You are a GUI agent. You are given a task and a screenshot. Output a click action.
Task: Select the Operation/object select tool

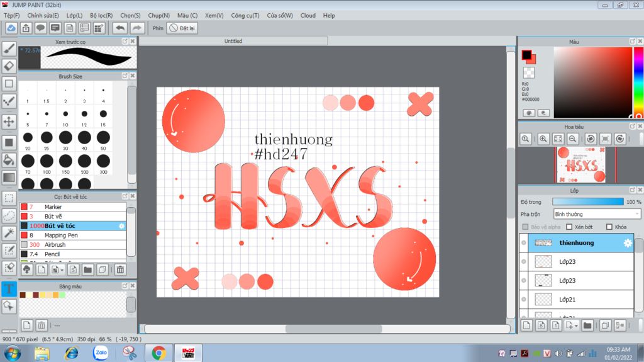9,305
